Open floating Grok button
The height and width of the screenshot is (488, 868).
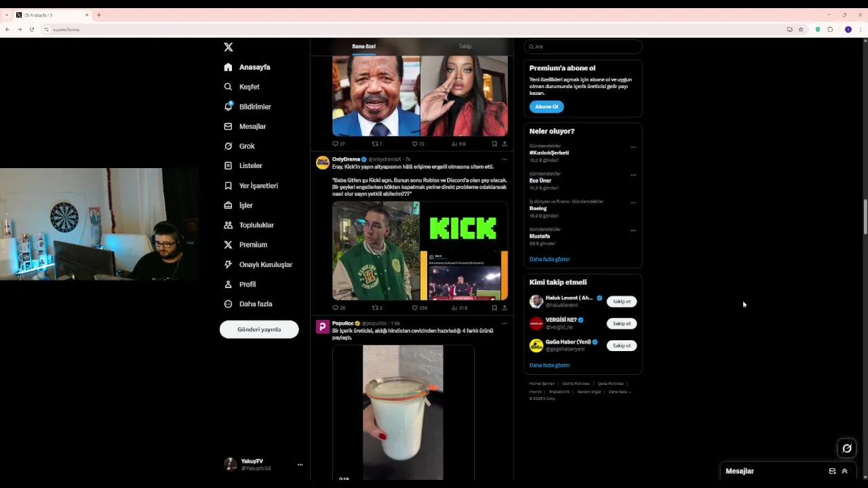click(x=847, y=448)
